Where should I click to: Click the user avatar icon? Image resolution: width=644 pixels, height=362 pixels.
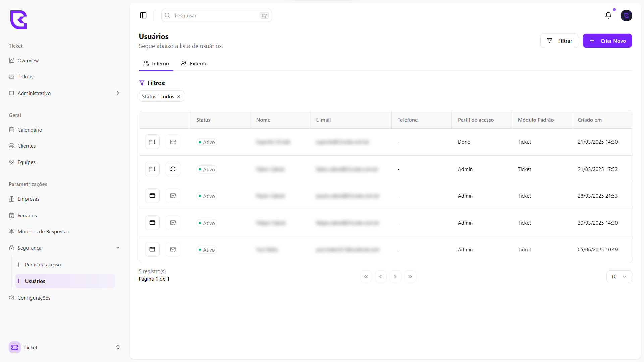tap(626, 15)
